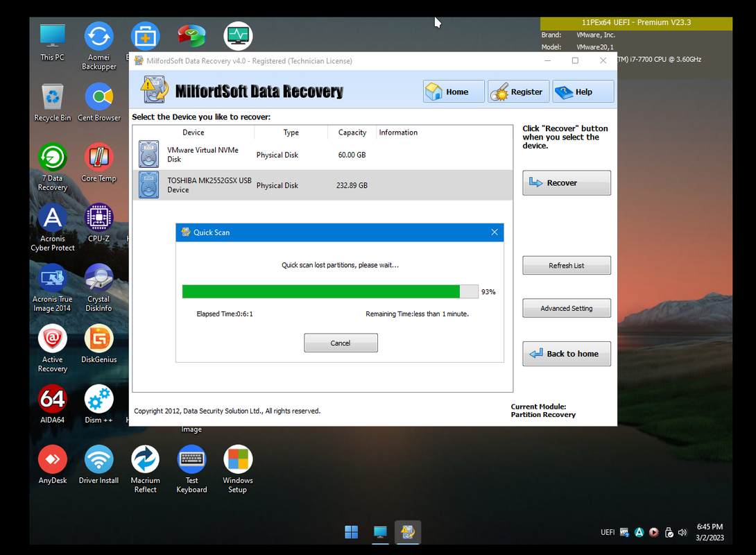Click the Device column header
The image size is (756, 555).
tap(194, 132)
